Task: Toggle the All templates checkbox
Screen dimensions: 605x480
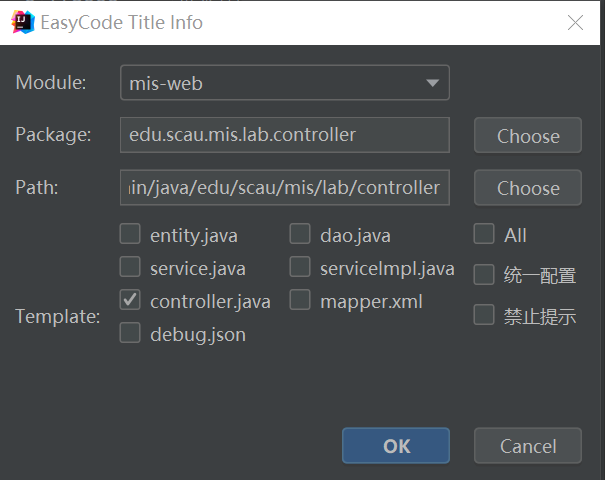Action: [484, 234]
